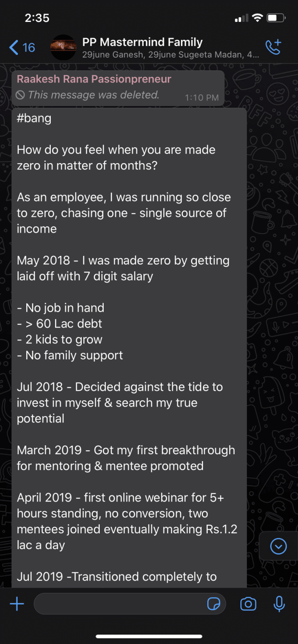Tap the blocked icon on deleted message

(20, 95)
